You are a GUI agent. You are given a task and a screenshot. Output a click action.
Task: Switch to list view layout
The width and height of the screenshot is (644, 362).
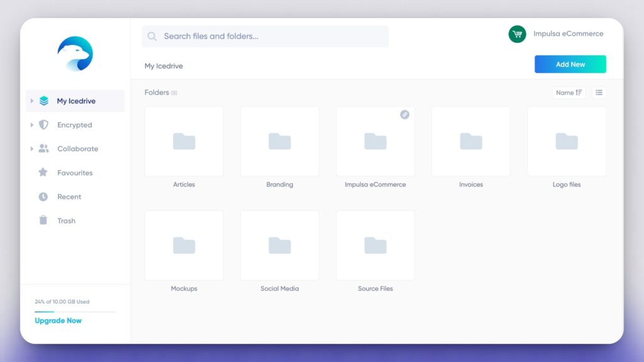pyautogui.click(x=599, y=92)
